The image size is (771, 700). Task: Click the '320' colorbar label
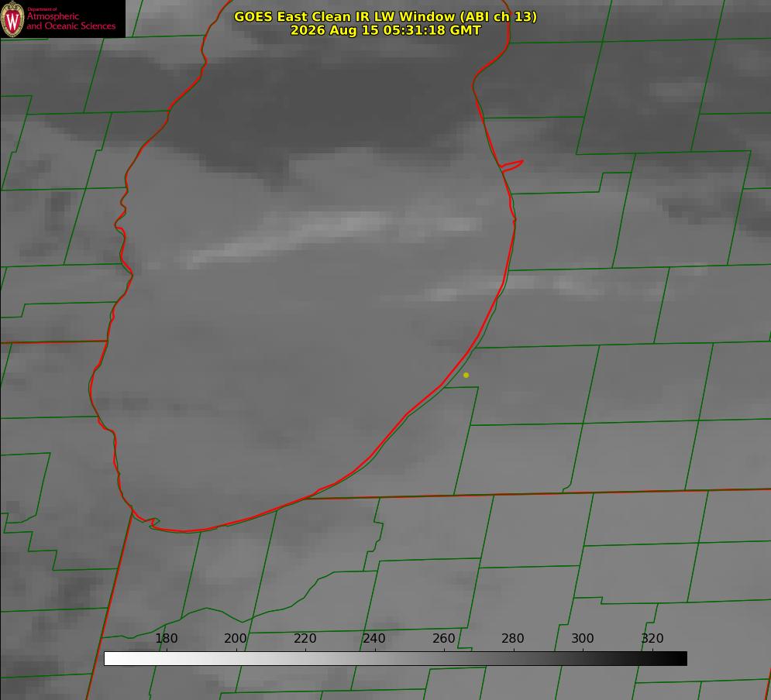coord(652,638)
